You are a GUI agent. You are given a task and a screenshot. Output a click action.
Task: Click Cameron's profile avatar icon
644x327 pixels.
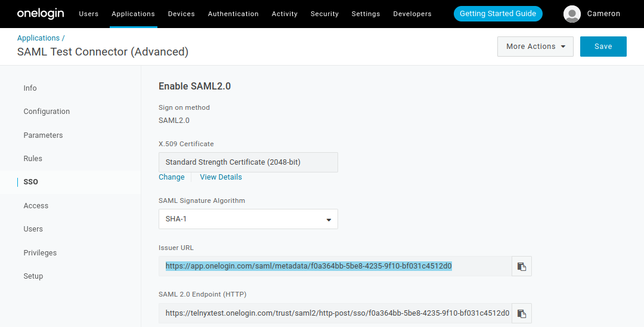pyautogui.click(x=572, y=14)
